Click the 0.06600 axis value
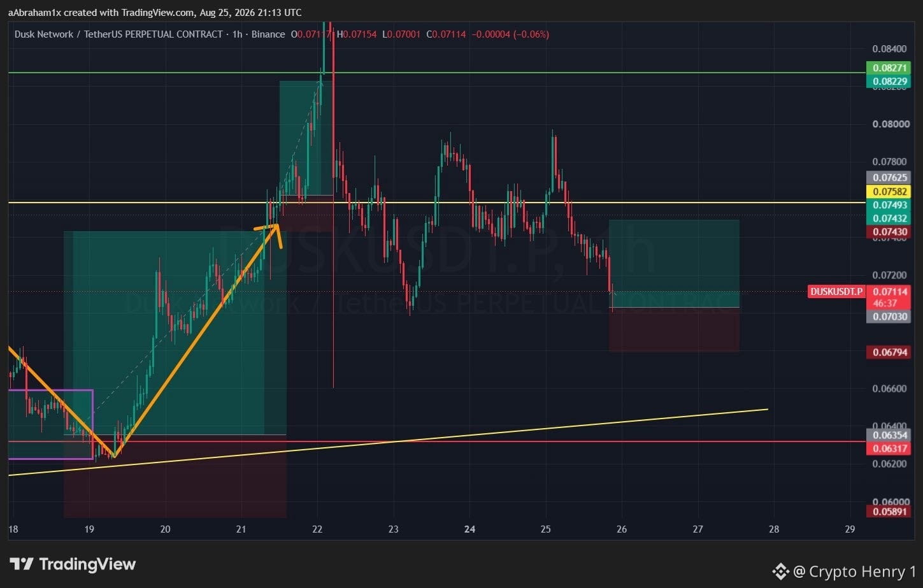 (890, 389)
